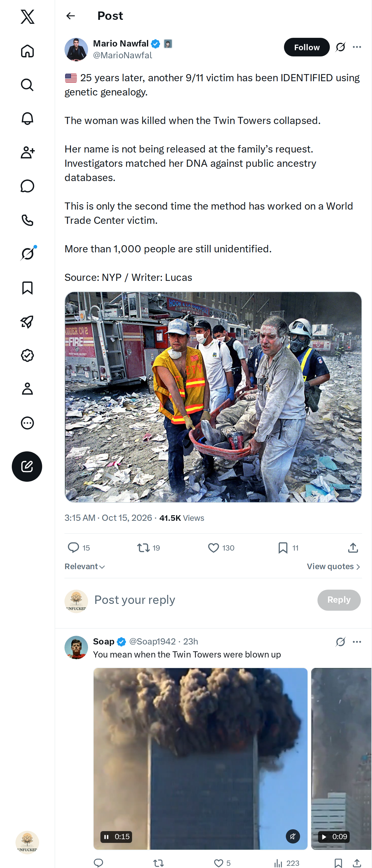Screen dimensions: 372x868
Task: Follow Mario Nawfal
Action: coord(307,47)
